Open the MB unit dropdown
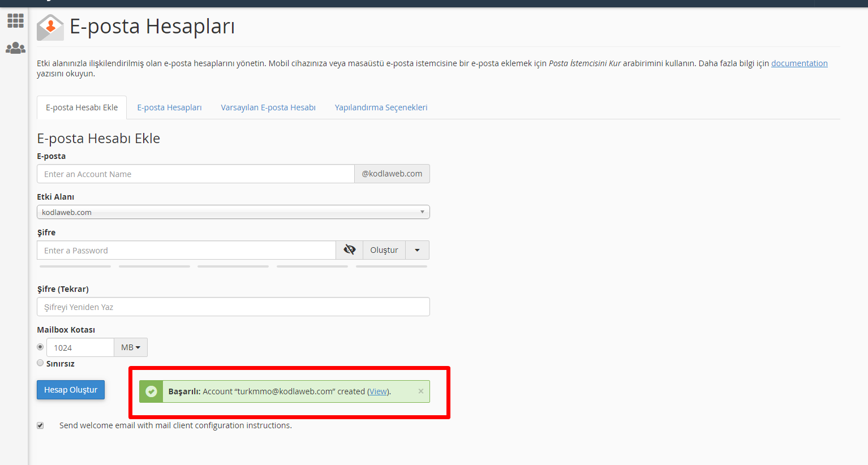 (x=131, y=347)
